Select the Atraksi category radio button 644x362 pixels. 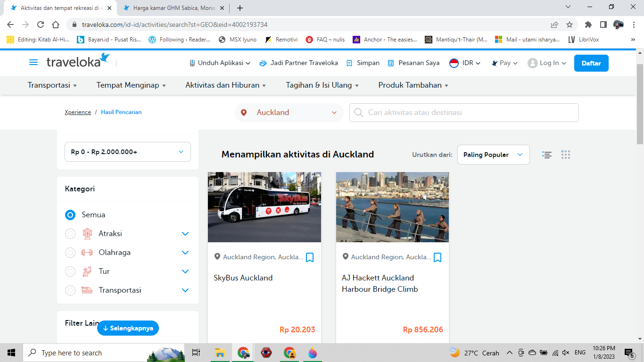tap(70, 234)
